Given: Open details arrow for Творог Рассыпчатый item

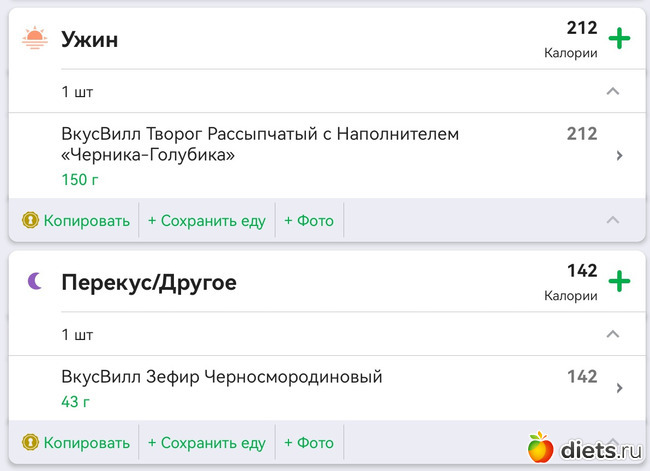Looking at the screenshot, I should 620,156.
